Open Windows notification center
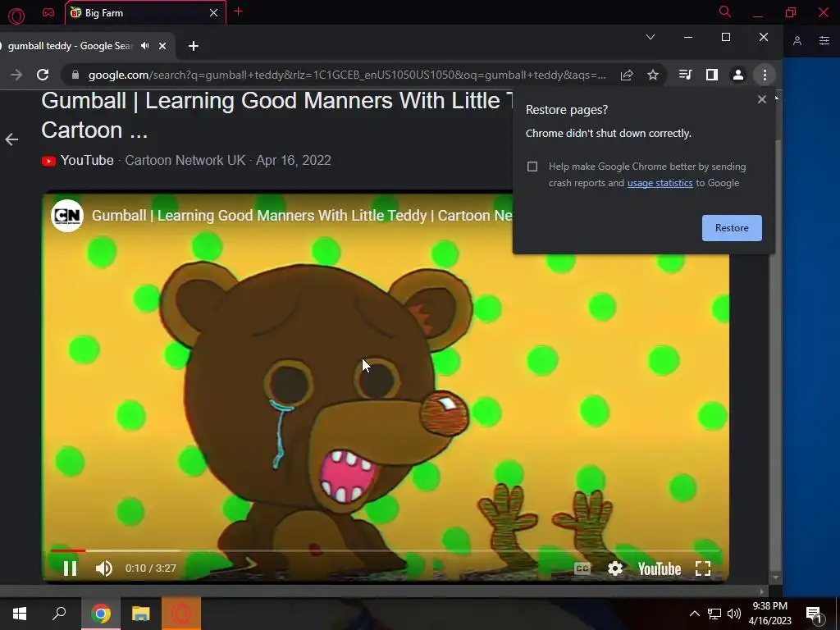 click(815, 614)
